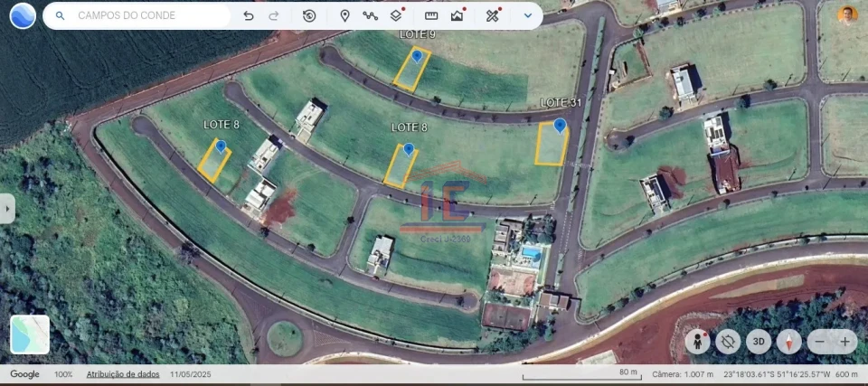Expand the toolbar's more options chevron
Viewport: 868px width, 386px height.
[528, 15]
